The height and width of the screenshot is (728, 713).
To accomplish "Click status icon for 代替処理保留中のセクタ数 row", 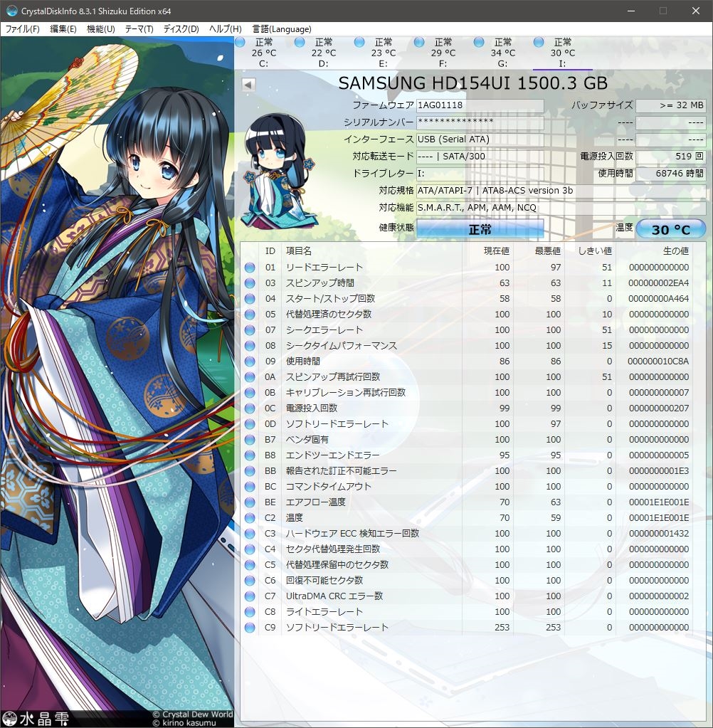I will [250, 565].
